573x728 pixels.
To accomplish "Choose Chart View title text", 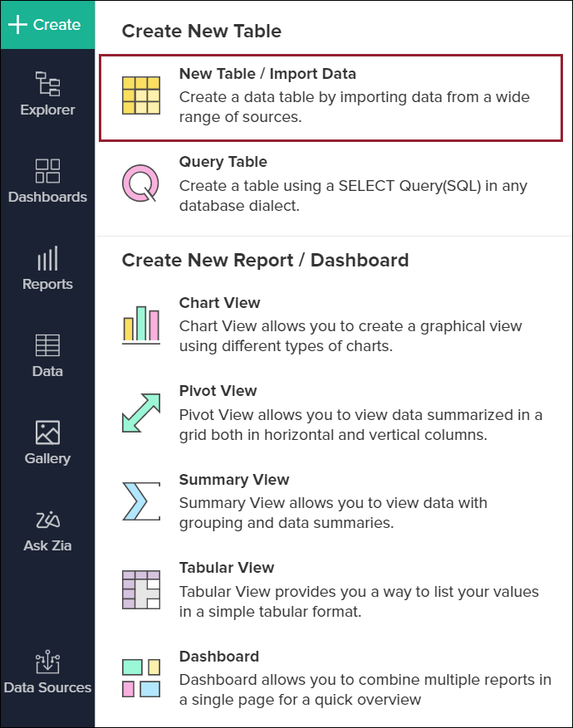I will [219, 303].
